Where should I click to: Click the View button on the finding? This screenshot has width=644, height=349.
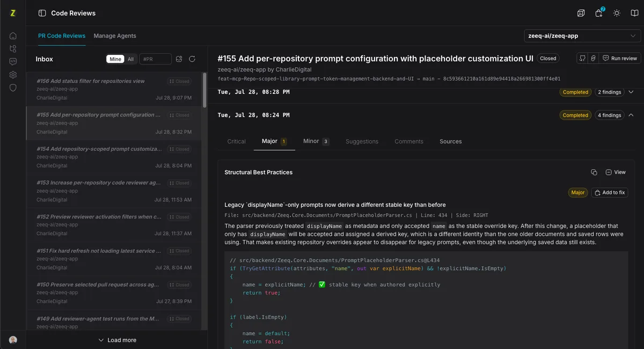click(x=616, y=172)
